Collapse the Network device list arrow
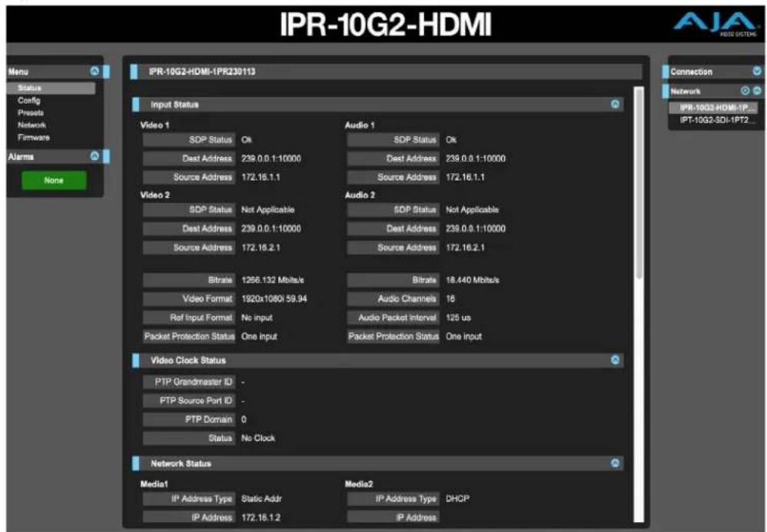Viewport: 767px width, 532px height. (757, 91)
